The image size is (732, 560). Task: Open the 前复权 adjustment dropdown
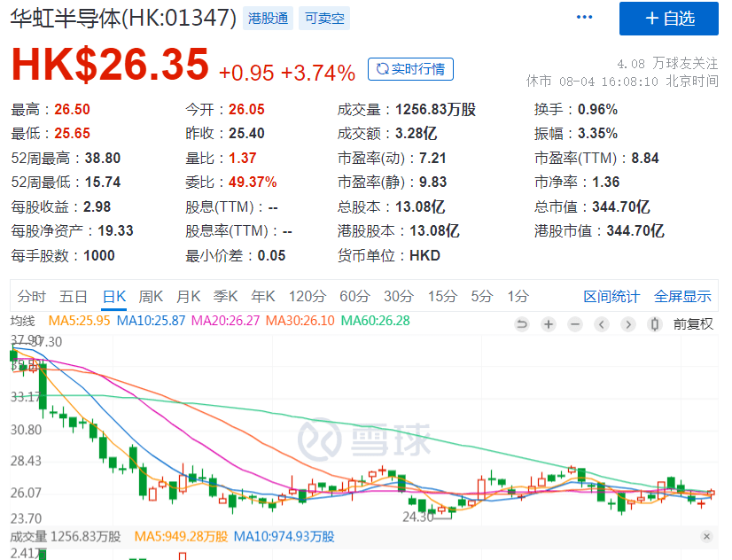click(693, 324)
